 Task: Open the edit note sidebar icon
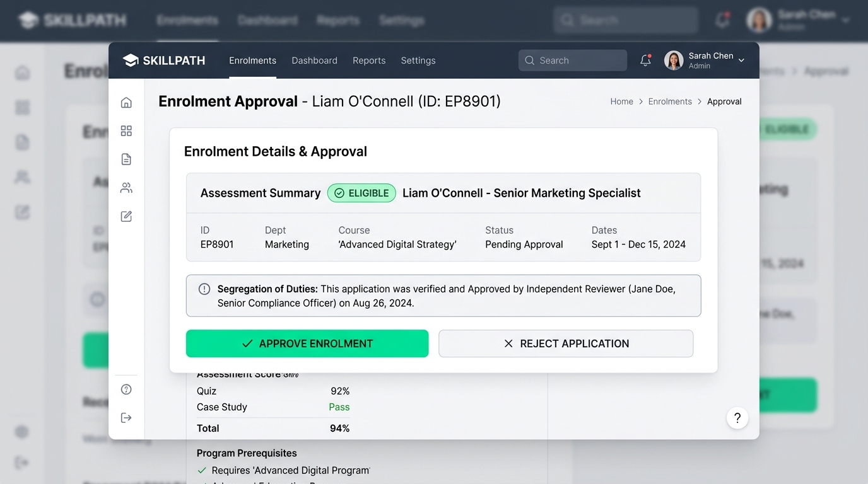tap(126, 216)
